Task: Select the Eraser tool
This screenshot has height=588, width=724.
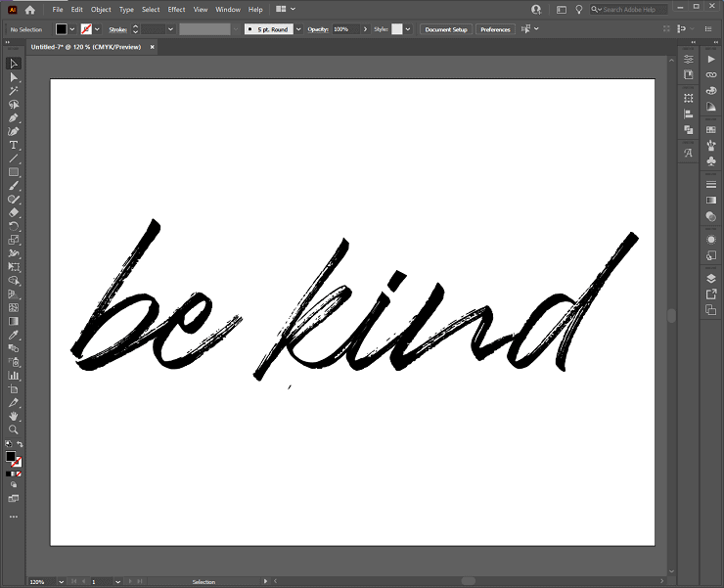Action: [x=14, y=213]
